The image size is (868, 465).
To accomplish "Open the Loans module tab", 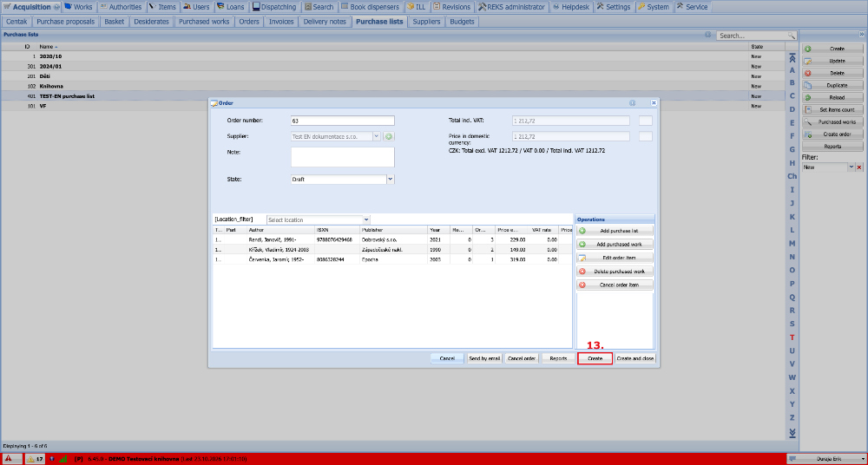I will tap(230, 7).
